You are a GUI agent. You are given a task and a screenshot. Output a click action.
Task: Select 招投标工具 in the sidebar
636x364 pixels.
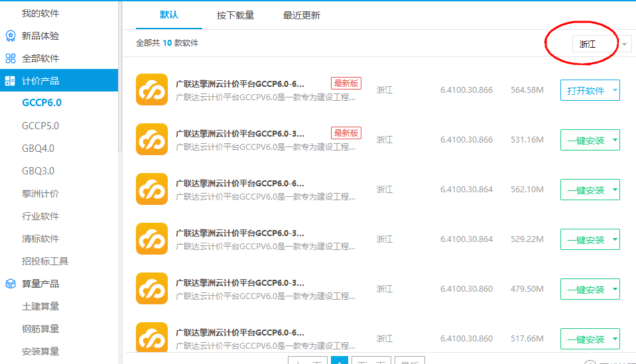[x=44, y=261]
